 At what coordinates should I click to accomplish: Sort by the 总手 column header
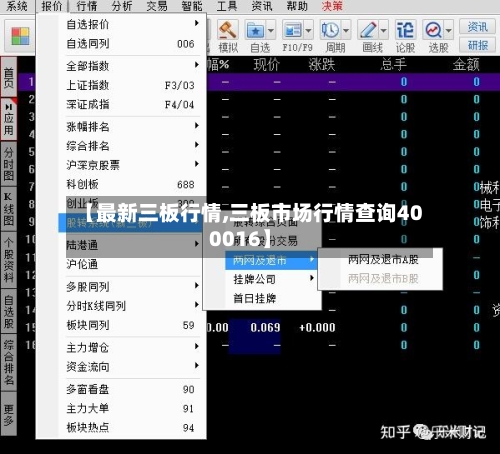point(393,64)
